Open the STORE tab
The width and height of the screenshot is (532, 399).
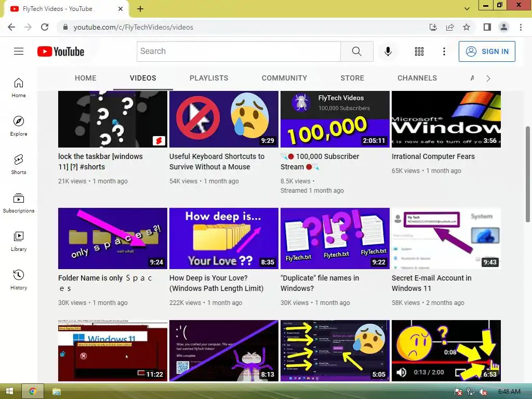click(352, 78)
